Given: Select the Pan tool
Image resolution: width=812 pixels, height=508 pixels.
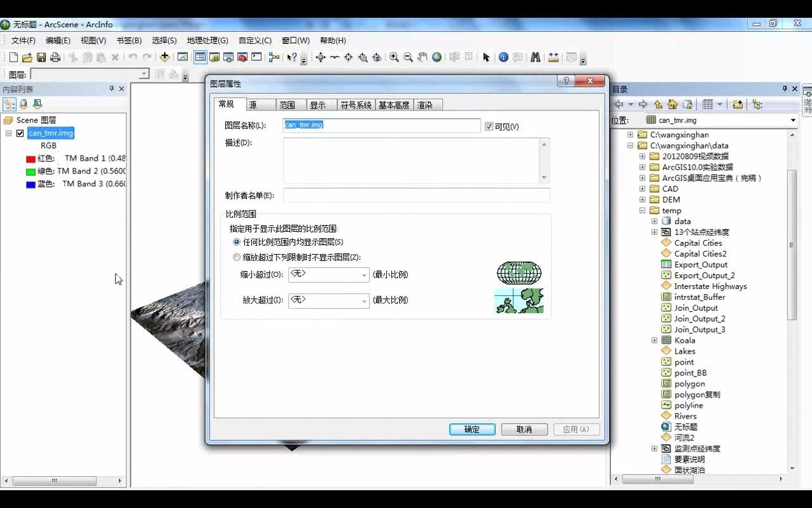Looking at the screenshot, I should click(x=422, y=57).
